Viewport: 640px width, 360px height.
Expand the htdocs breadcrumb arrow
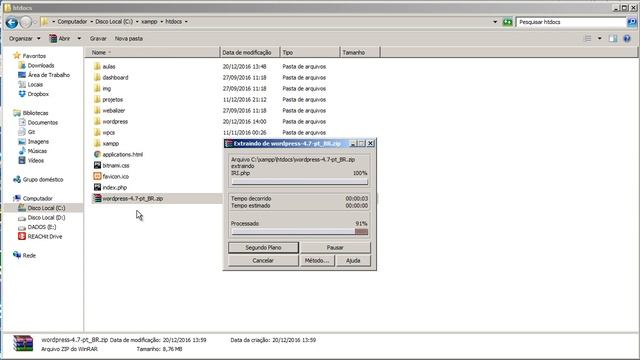(186, 22)
